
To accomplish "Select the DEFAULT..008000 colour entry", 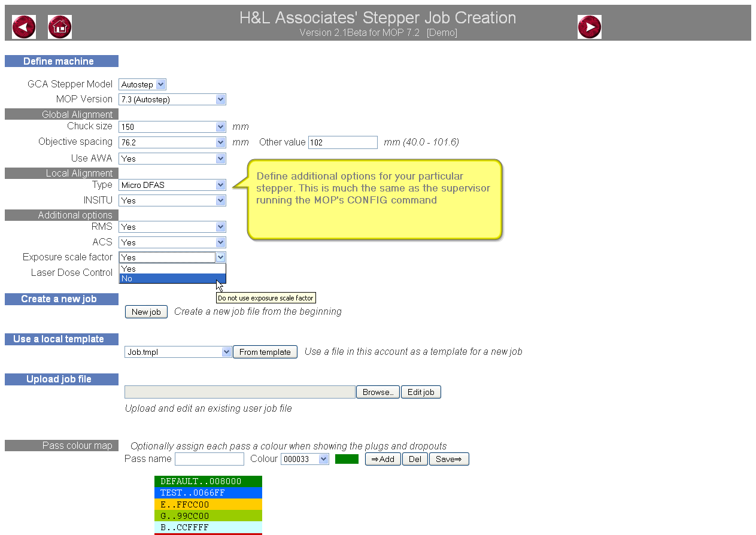I will pyautogui.click(x=208, y=481).
